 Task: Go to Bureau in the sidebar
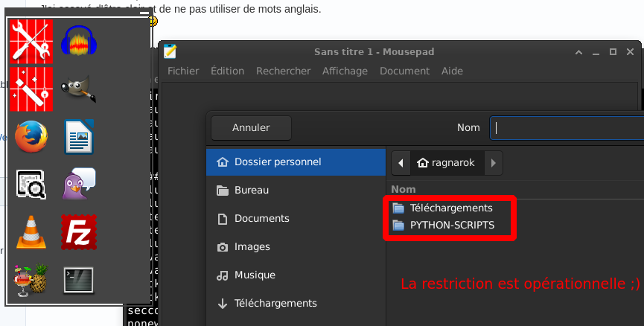252,190
